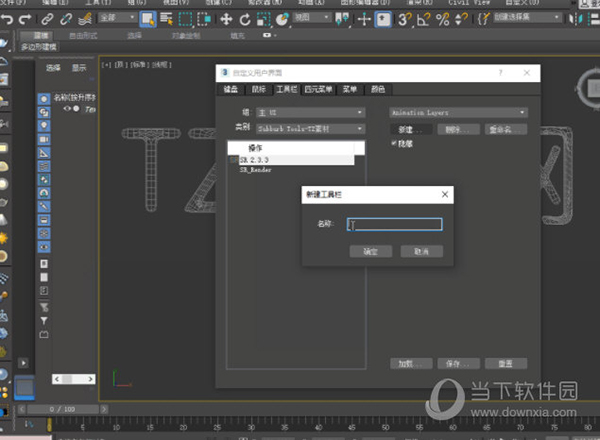
Task: Toggle the 隐藏 checkbox
Action: [x=394, y=143]
